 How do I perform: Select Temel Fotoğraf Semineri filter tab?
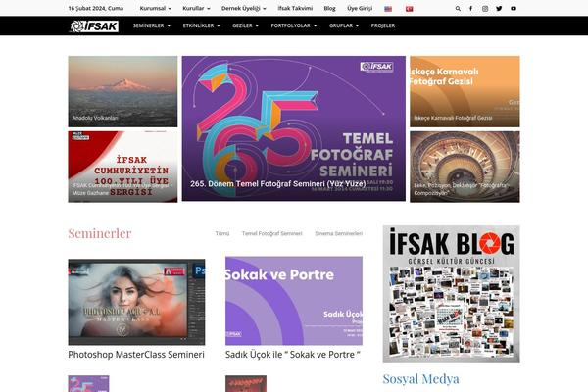[271, 233]
